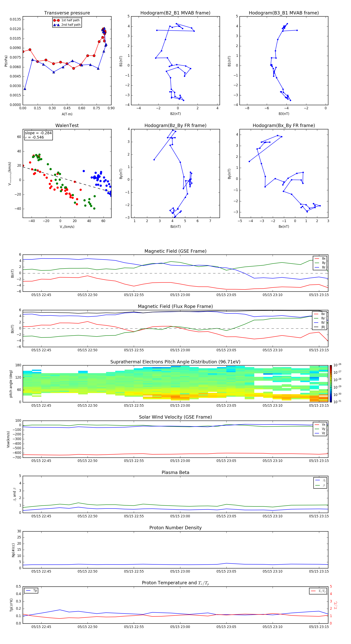Image resolution: width=351 pixels, height=644 pixels.
Task: Click the "Bz(nT)" x-axis label
Action: (175, 227)
